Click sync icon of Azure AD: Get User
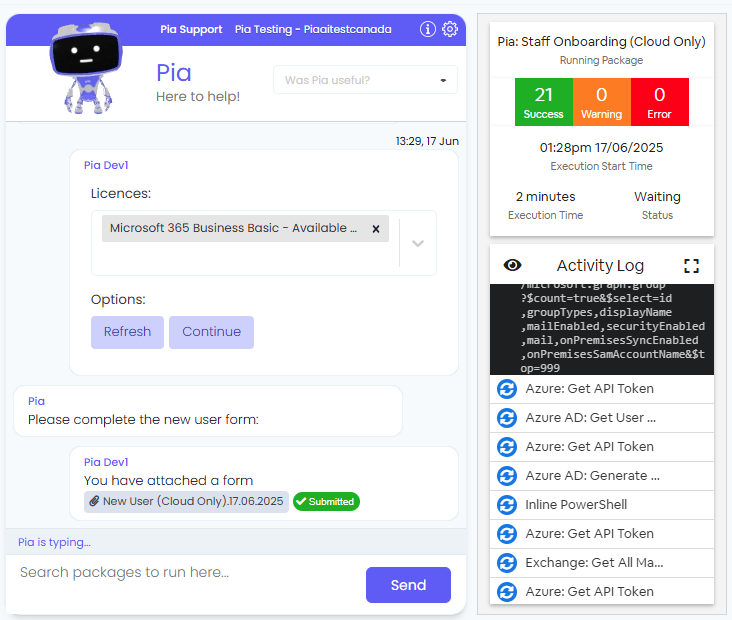 (x=507, y=418)
